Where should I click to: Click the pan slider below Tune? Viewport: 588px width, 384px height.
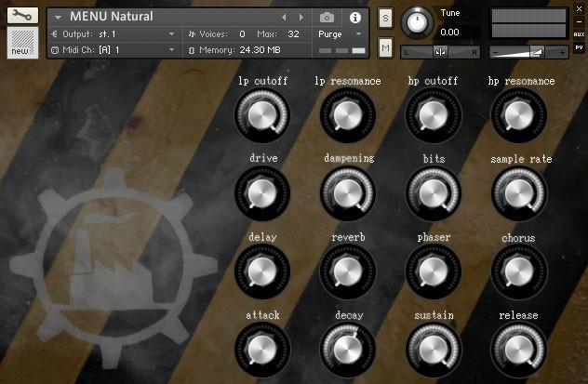click(x=439, y=52)
